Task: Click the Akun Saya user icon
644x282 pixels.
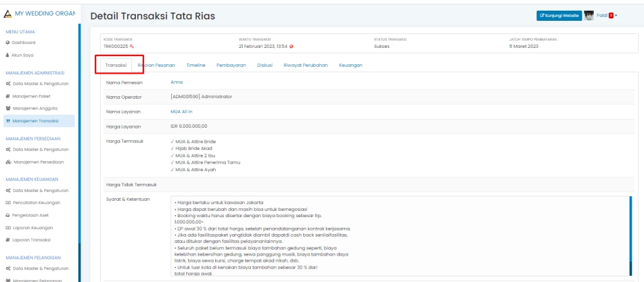Action: coord(8,55)
